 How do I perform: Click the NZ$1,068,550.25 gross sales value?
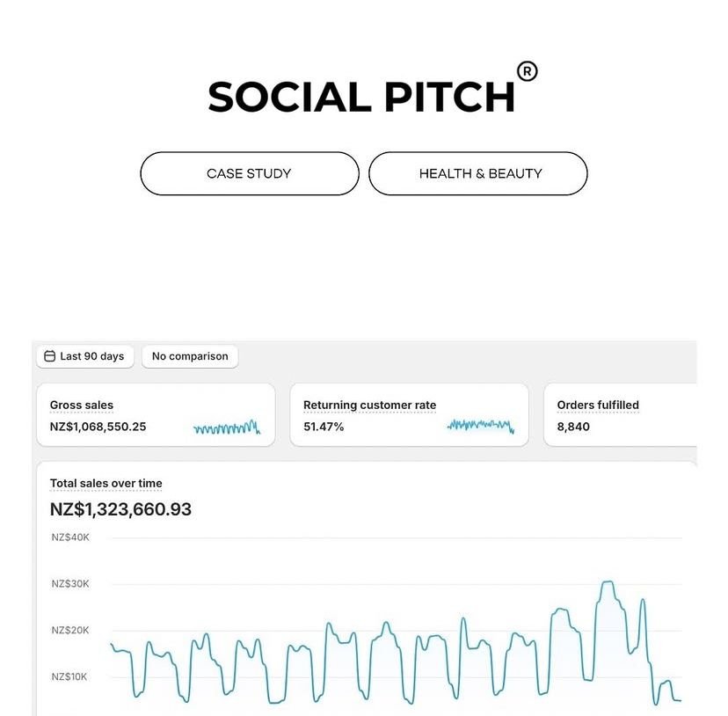pyautogui.click(x=98, y=427)
